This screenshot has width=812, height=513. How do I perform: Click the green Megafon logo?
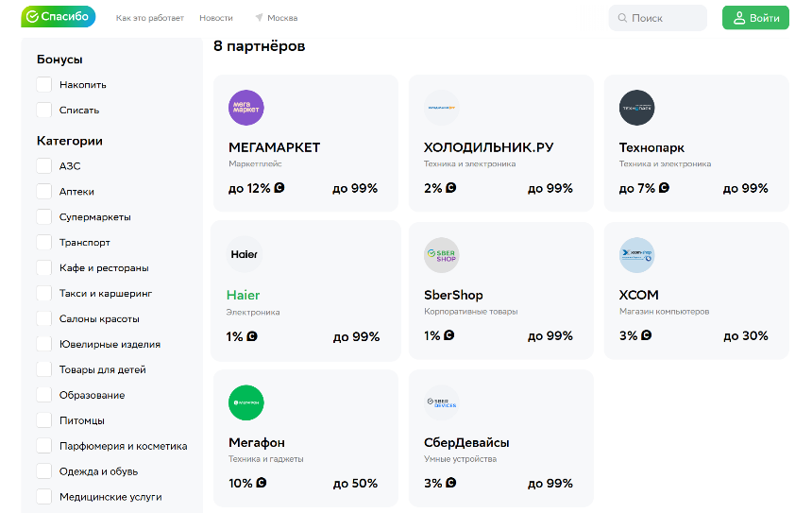click(246, 402)
